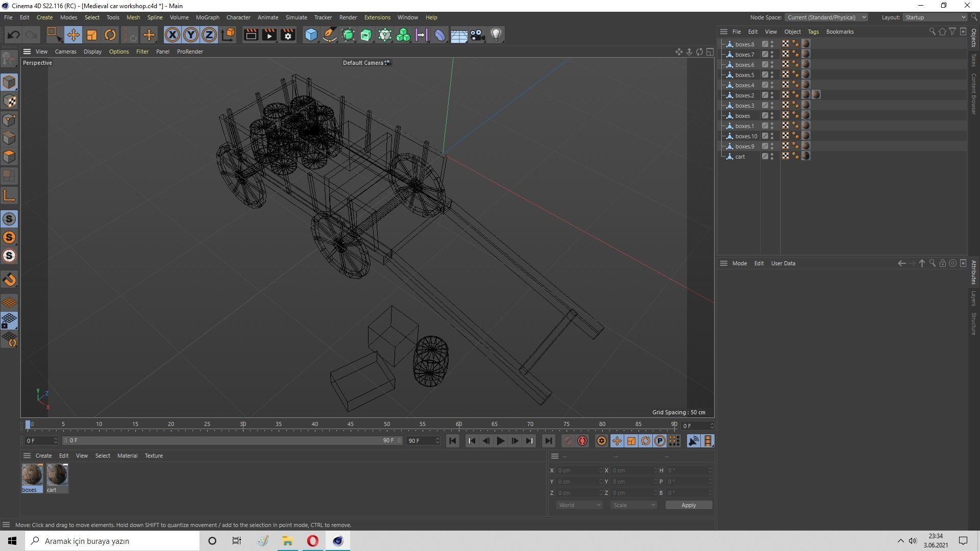Switch to Texture mode icon
This screenshot has width=980, height=551.
(9, 101)
